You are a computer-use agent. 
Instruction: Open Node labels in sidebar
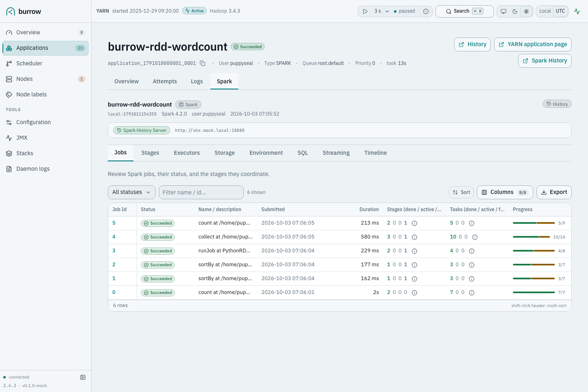[45, 94]
